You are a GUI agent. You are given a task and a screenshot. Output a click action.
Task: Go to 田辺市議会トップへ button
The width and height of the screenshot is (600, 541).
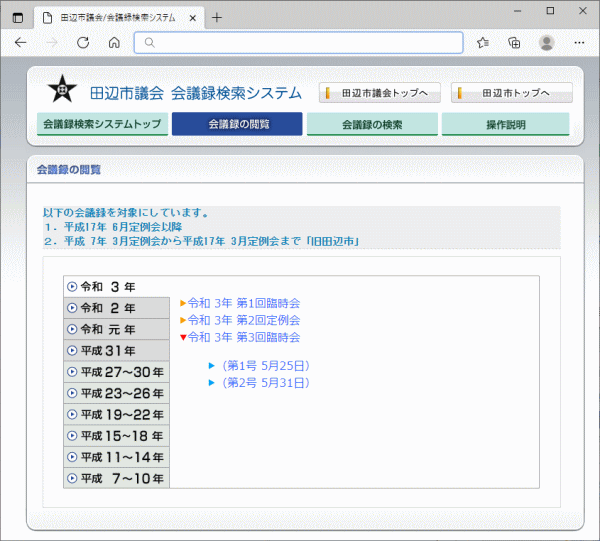380,93
